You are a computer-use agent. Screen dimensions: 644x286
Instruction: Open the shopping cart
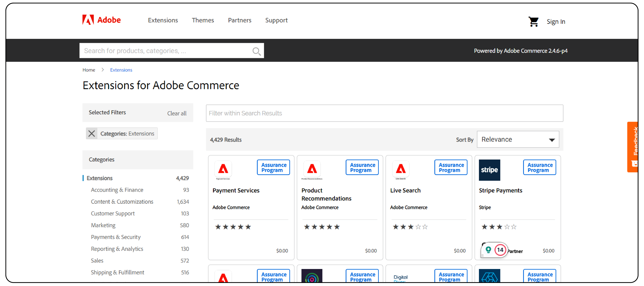pyautogui.click(x=533, y=22)
